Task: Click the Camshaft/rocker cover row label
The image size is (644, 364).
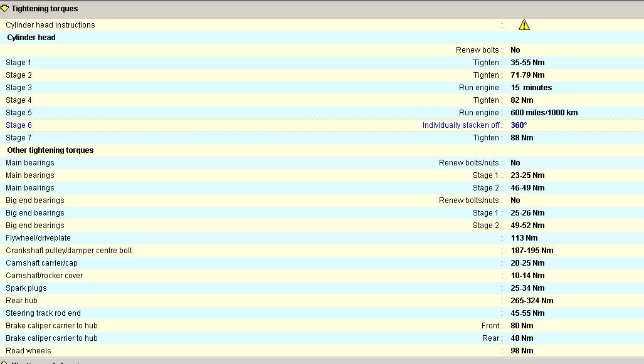Action: [x=44, y=276]
